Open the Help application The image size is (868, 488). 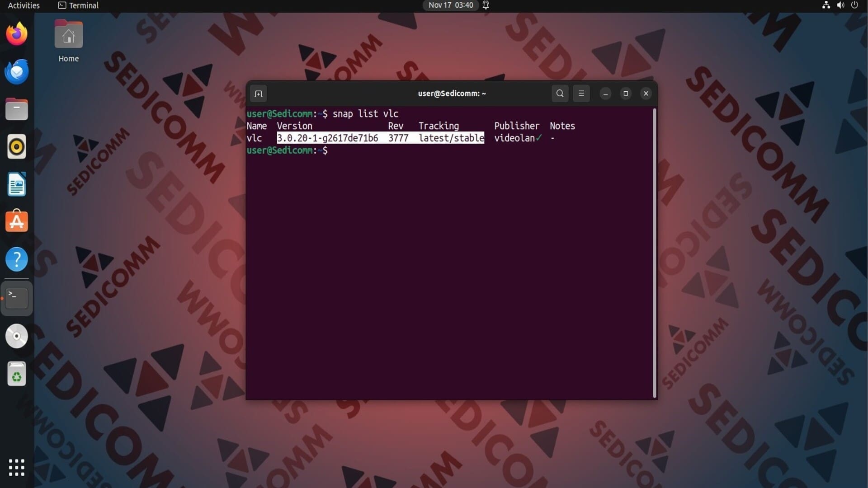[17, 259]
